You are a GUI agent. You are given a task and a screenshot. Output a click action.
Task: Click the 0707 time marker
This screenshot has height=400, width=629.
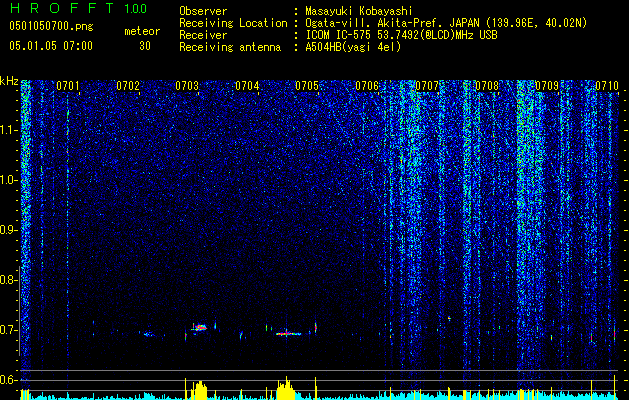click(x=427, y=86)
